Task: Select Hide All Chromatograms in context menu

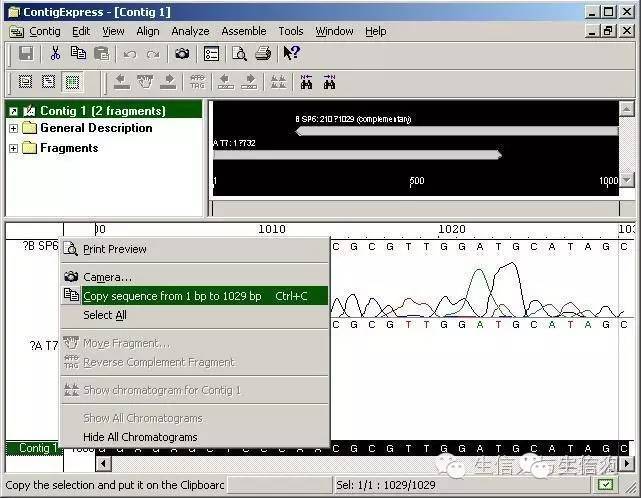Action: click(x=140, y=437)
